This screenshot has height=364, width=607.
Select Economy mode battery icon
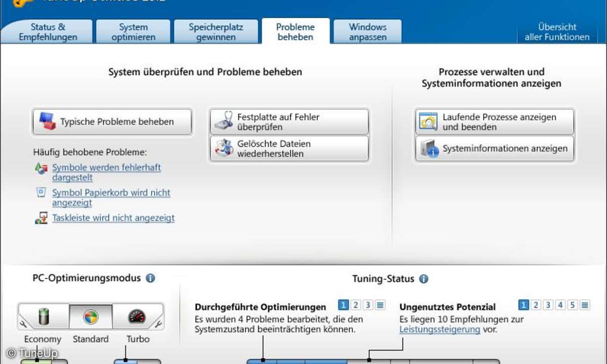coord(44,317)
